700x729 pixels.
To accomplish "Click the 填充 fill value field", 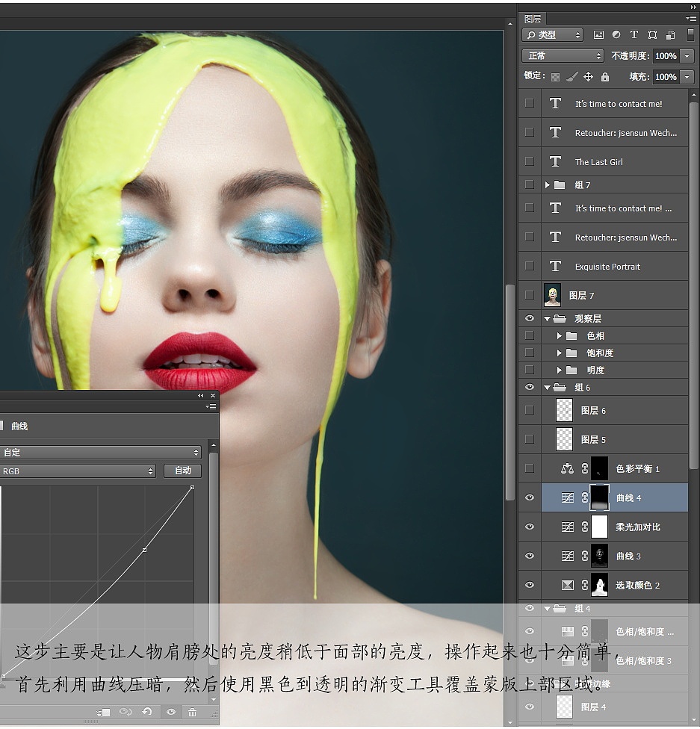I will pyautogui.click(x=666, y=77).
